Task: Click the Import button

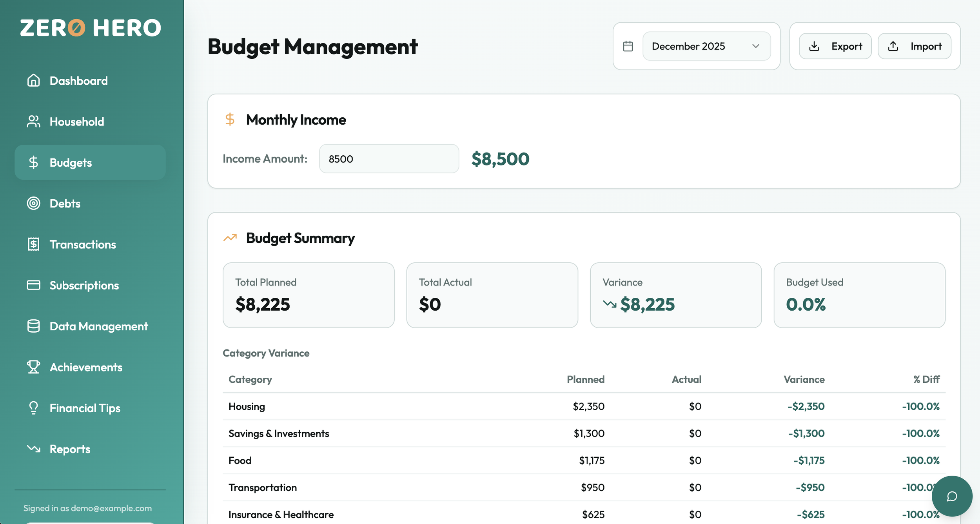Action: pos(914,46)
